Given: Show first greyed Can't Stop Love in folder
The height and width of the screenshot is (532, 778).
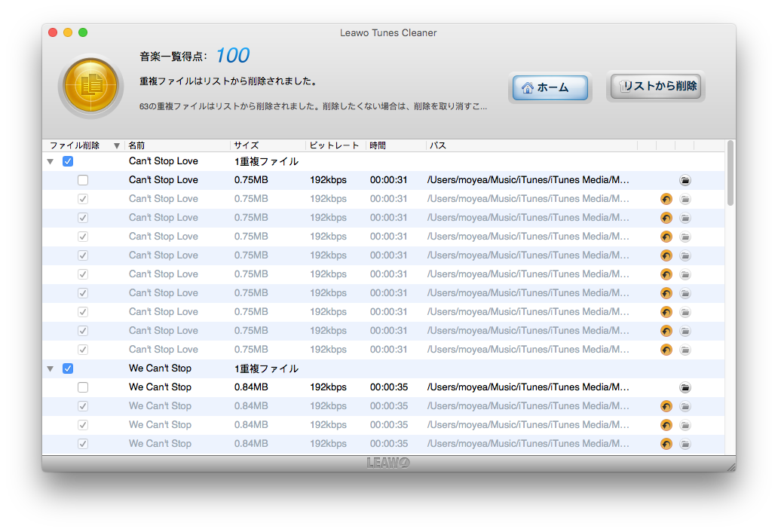Looking at the screenshot, I should point(685,200).
